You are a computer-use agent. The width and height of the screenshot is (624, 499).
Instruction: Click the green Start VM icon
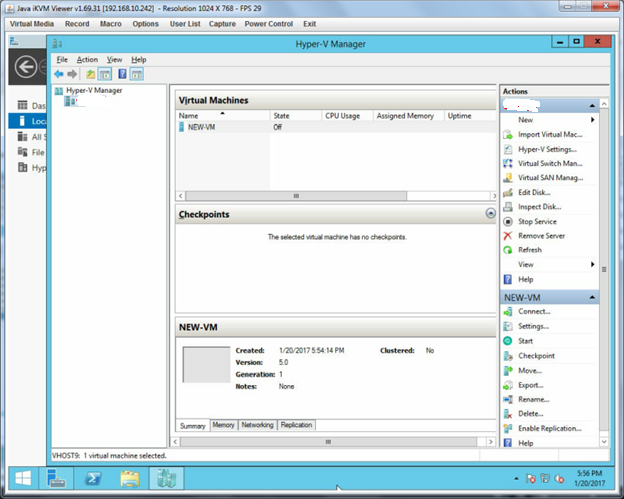tap(508, 341)
